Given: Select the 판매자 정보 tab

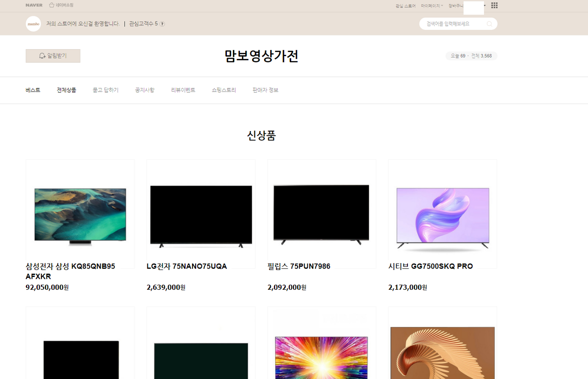Looking at the screenshot, I should click(x=266, y=90).
